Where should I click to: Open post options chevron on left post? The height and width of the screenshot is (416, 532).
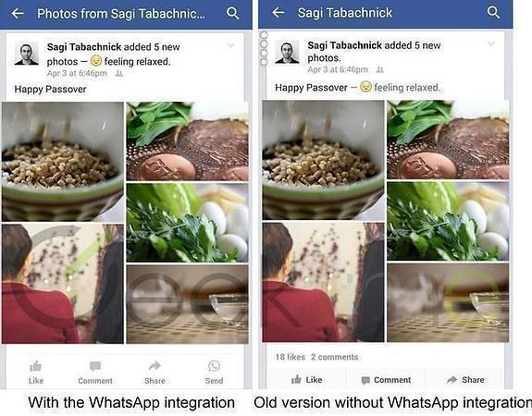230,45
